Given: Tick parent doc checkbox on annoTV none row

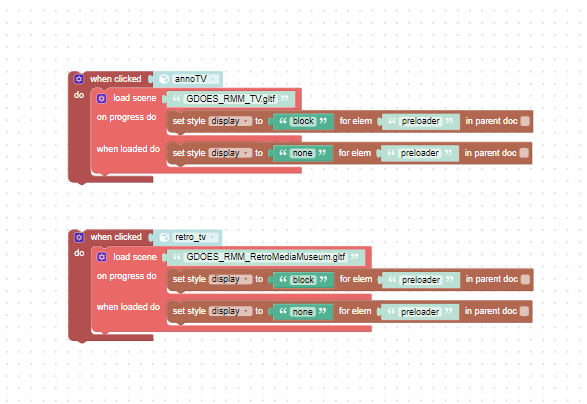Looking at the screenshot, I should (x=524, y=153).
